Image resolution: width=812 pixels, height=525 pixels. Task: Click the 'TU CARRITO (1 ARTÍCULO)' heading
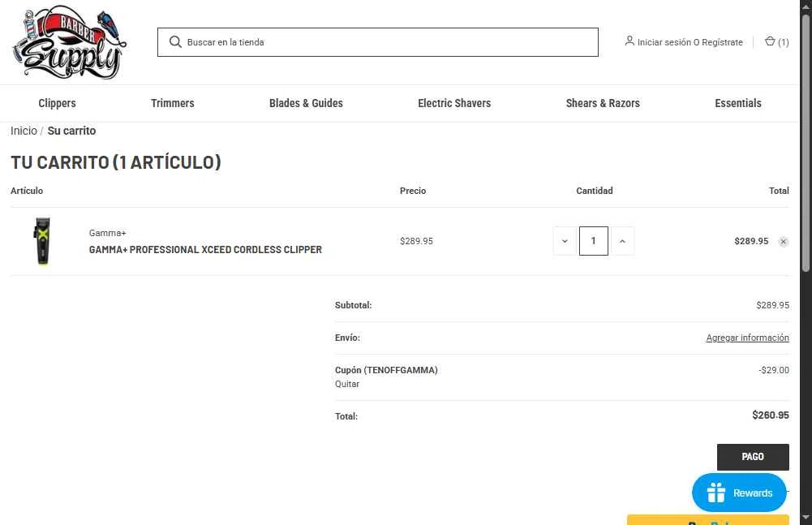[x=116, y=162]
